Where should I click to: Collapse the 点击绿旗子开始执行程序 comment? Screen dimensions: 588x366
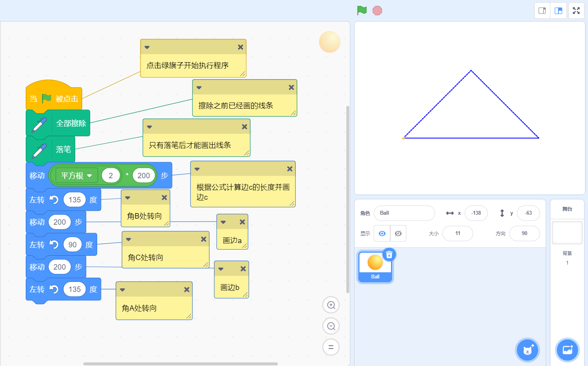147,47
